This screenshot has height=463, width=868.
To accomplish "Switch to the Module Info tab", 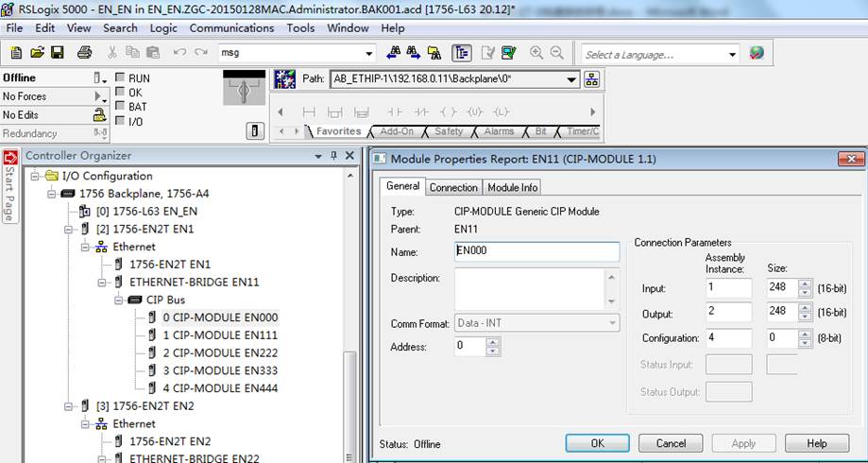I will pos(512,187).
